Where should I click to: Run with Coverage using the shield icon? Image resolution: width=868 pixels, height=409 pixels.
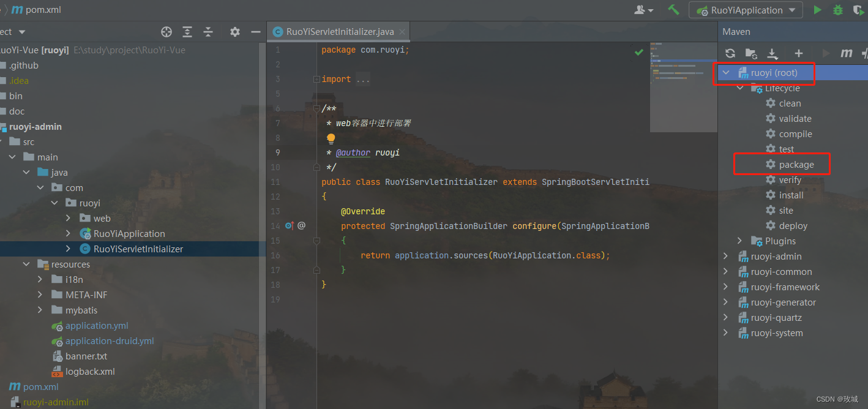point(859,10)
